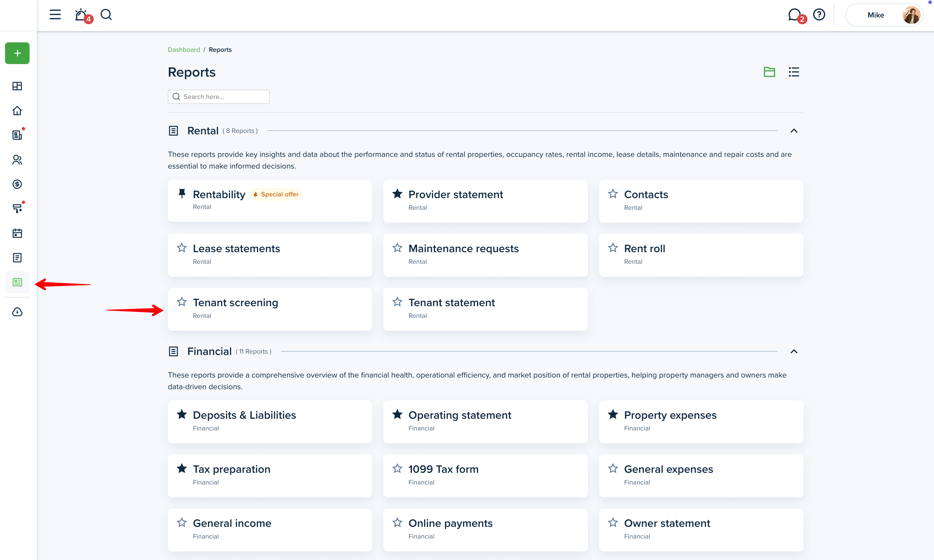This screenshot has width=934, height=560.
Task: Unstar the Deposits & Liabilities report
Action: coord(182,414)
